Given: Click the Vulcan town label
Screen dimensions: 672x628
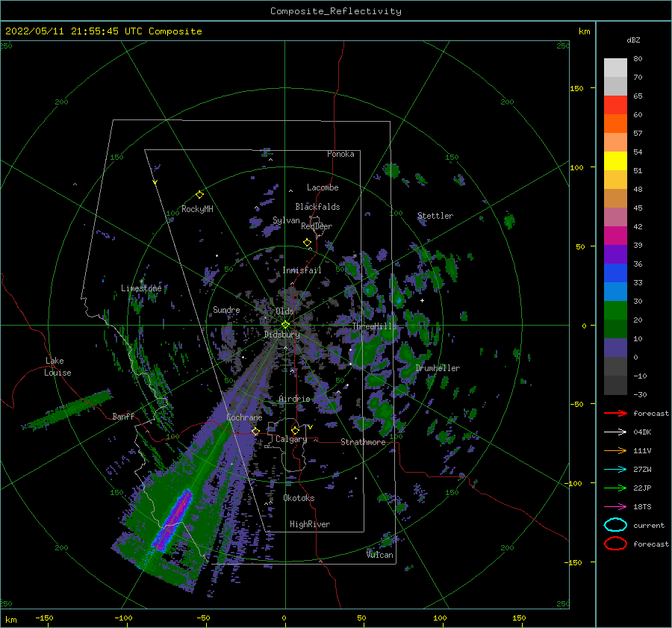Looking at the screenshot, I should tap(380, 555).
